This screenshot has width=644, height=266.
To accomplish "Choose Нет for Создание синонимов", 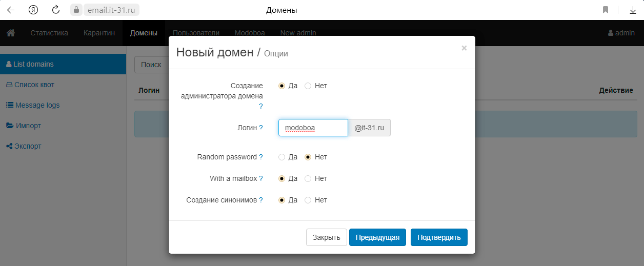I will coord(308,200).
